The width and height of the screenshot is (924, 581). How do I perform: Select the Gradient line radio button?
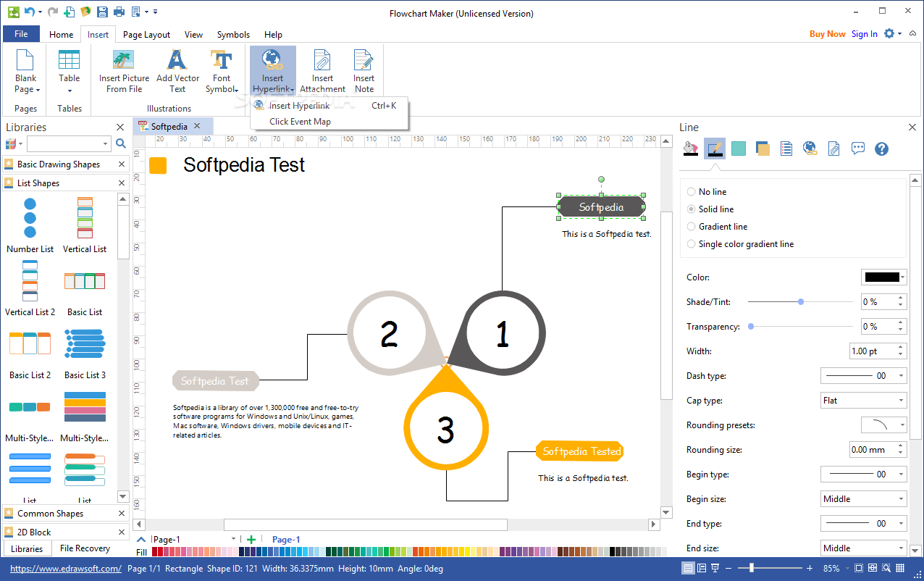(692, 227)
